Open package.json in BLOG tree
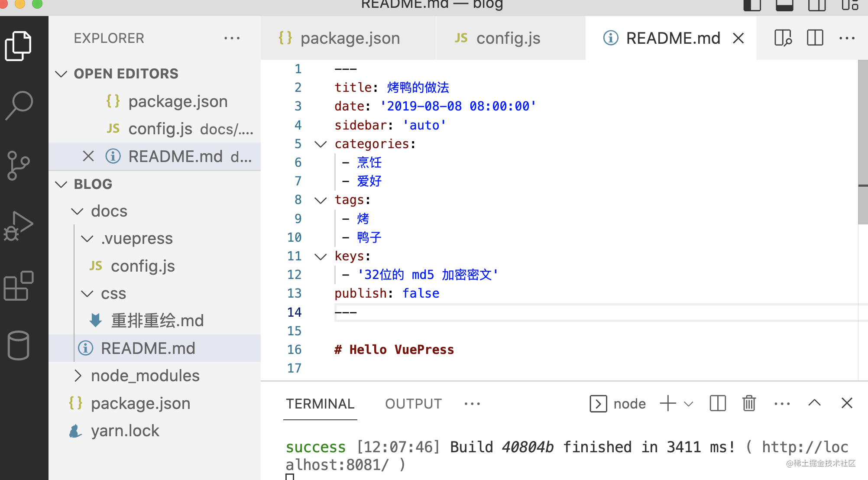 (x=155, y=403)
